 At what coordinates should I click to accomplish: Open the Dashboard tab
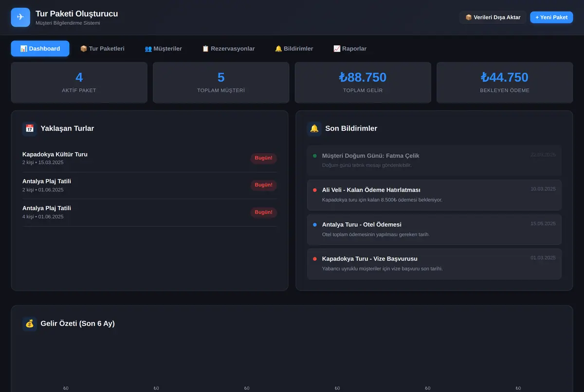click(x=40, y=49)
